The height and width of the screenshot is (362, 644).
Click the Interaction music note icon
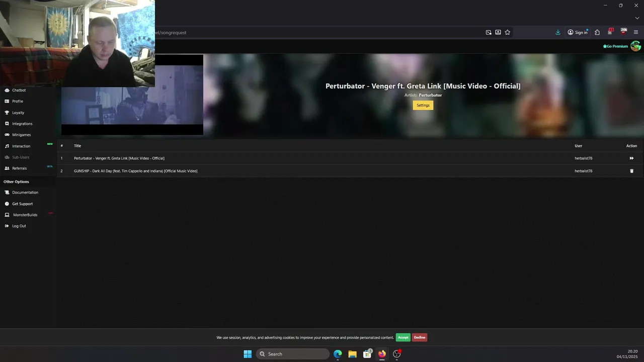(7, 146)
